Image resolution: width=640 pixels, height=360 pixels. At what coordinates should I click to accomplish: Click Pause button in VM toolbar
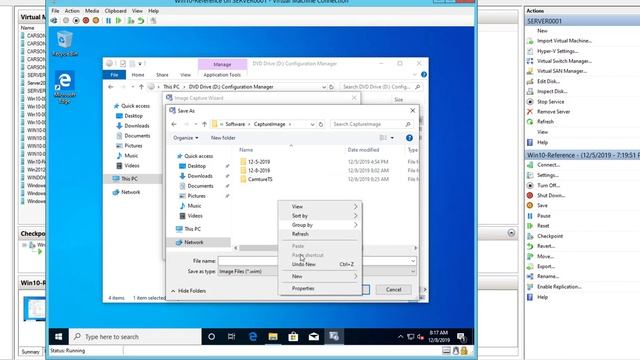(109, 20)
